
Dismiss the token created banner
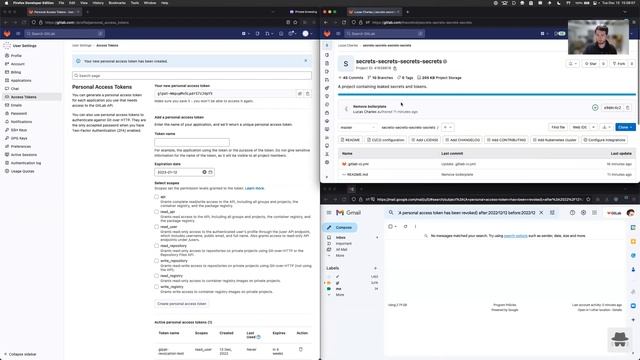coord(306,61)
